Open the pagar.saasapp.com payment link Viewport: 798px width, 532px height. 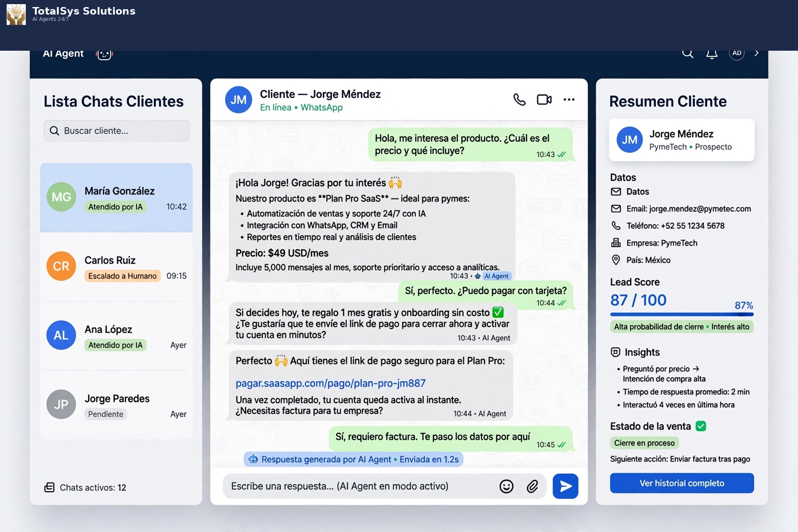pos(330,383)
